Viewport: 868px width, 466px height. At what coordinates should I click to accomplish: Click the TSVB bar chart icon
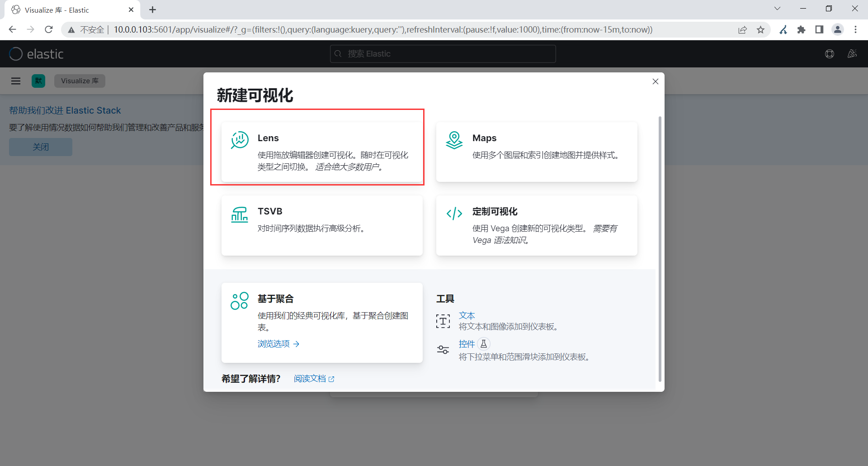(240, 214)
